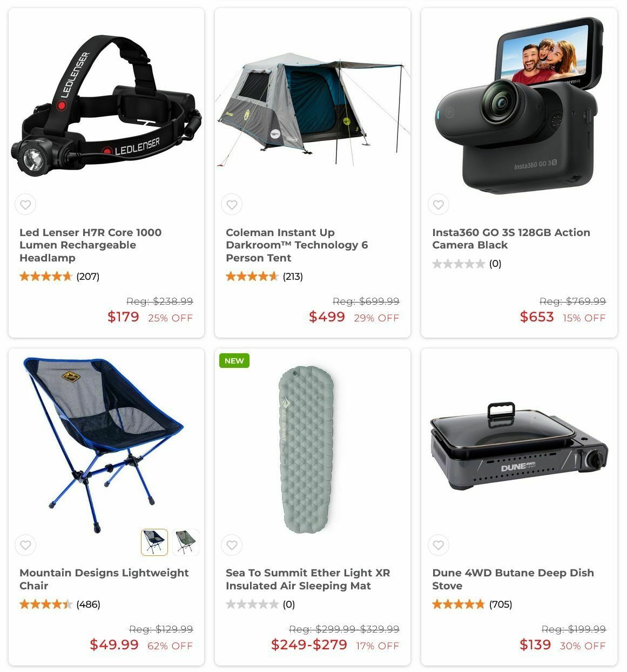Image resolution: width=627 pixels, height=672 pixels.
Task: Click NEW badge on sleeping mat
Action: click(234, 361)
